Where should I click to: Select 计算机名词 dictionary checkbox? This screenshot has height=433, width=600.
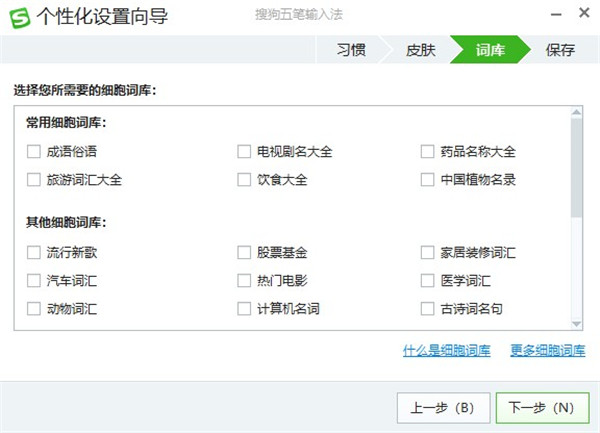244,309
